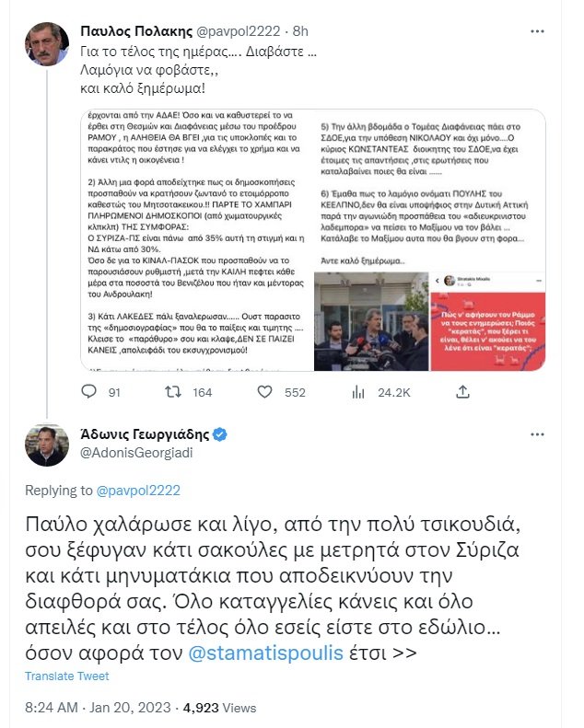Click the blue verified badge
This screenshot has height=728, width=584.
[220, 434]
